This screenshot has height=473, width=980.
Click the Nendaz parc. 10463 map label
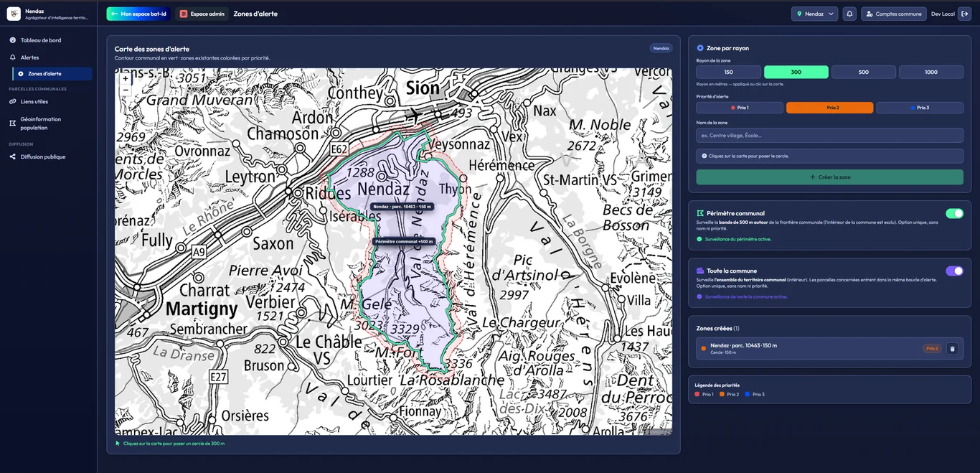[402, 207]
